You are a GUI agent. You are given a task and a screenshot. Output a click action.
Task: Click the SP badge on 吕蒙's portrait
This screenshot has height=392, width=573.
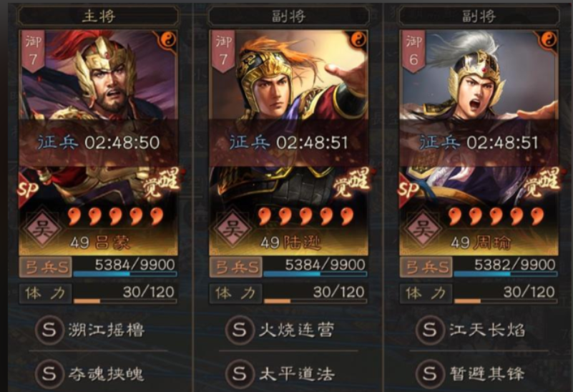point(29,190)
